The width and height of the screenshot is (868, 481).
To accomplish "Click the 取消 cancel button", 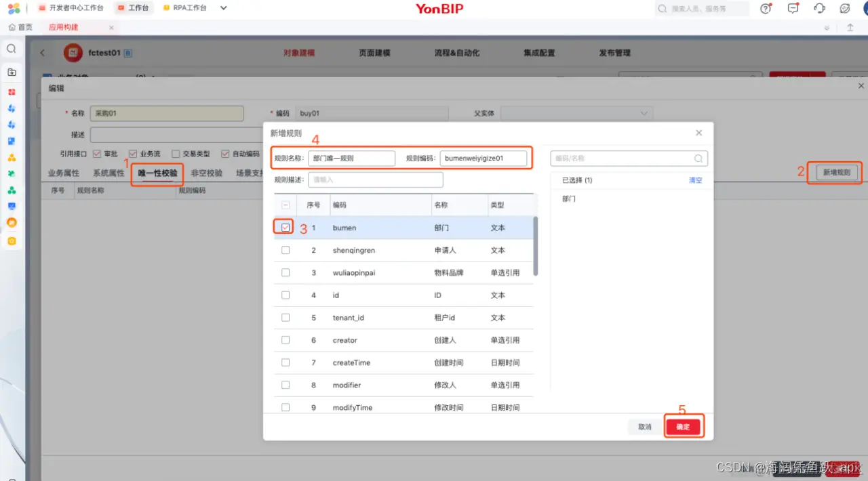I will click(x=645, y=427).
